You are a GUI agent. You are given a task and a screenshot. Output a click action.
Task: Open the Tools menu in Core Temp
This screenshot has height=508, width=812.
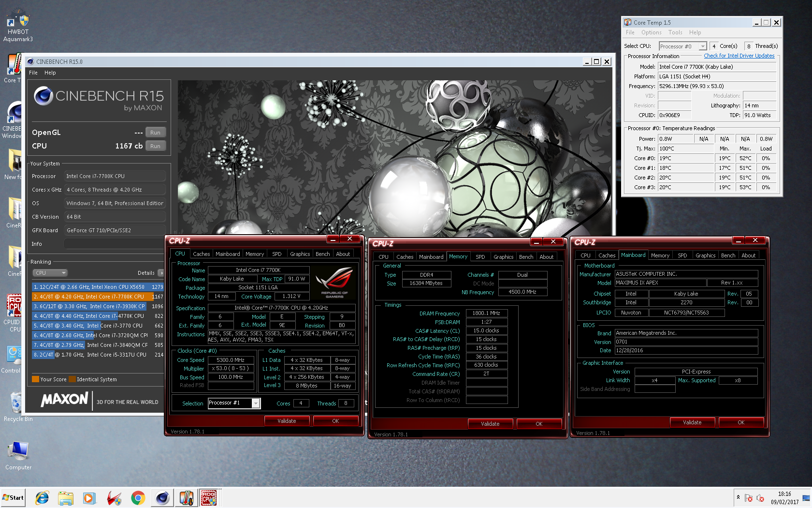point(675,32)
